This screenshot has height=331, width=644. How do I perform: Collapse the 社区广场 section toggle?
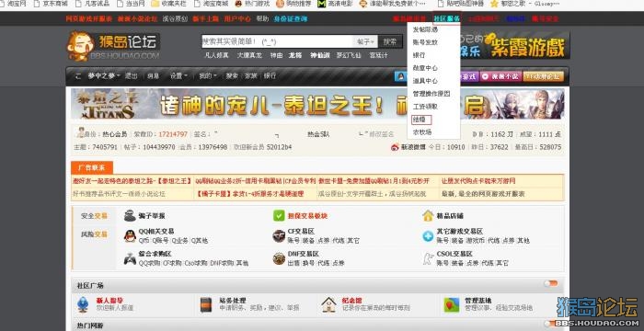(551, 283)
